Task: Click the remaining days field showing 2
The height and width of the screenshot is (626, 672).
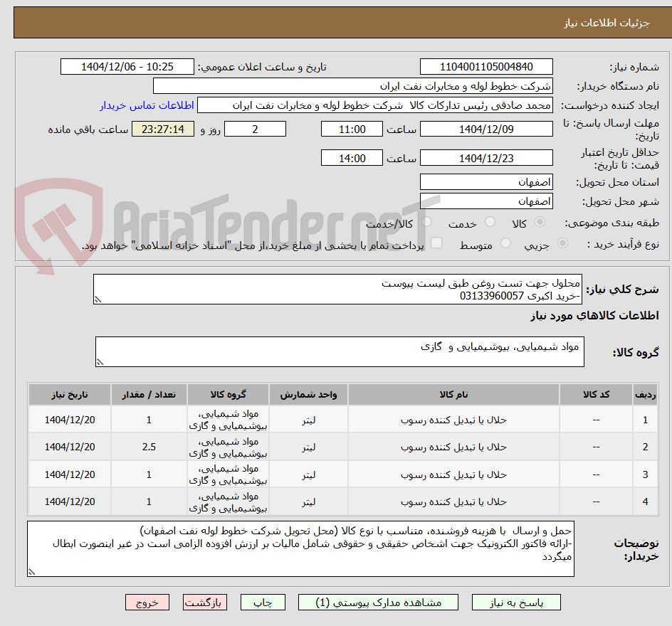Action: point(255,129)
